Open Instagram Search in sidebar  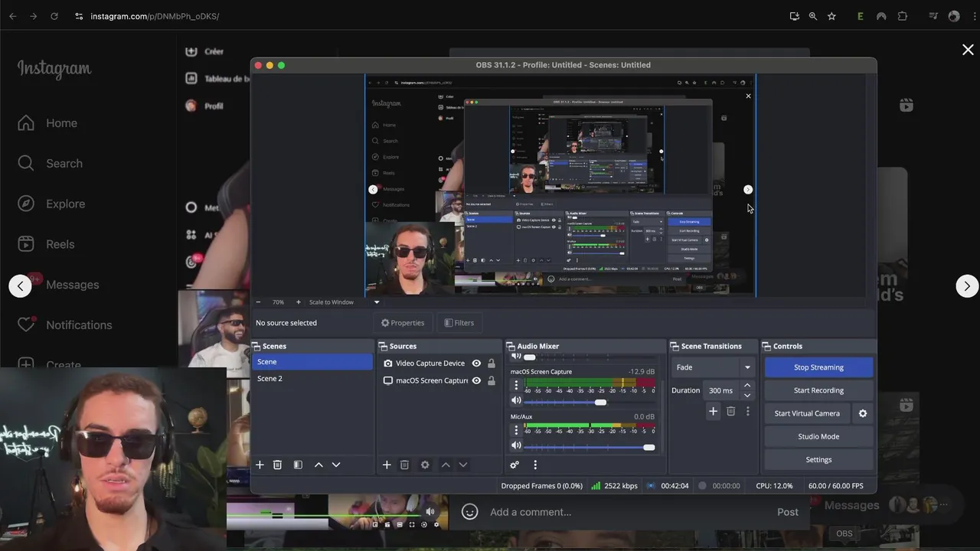50,164
